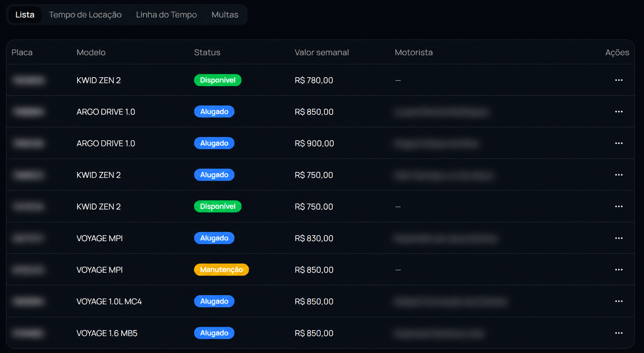644x353 pixels.
Task: Open actions menu for ARGO DRIVE 1.0 at R$ 850,00
Action: (x=619, y=112)
